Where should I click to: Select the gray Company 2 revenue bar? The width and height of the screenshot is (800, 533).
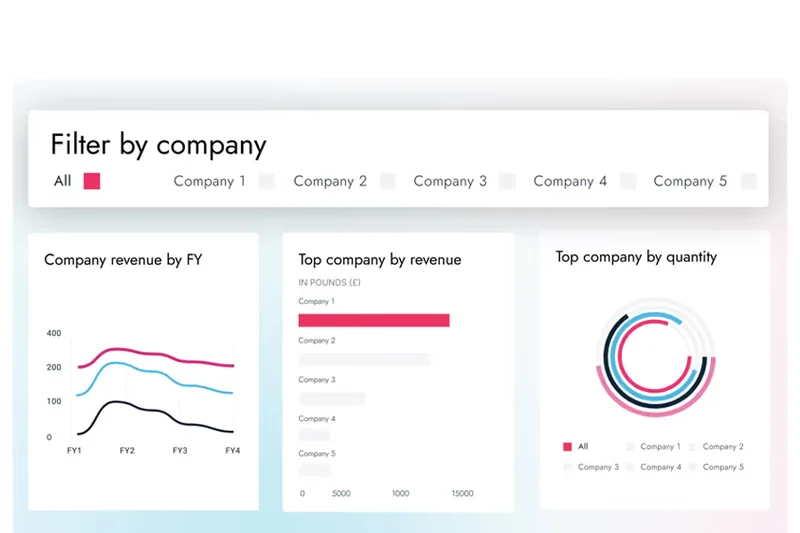point(363,359)
